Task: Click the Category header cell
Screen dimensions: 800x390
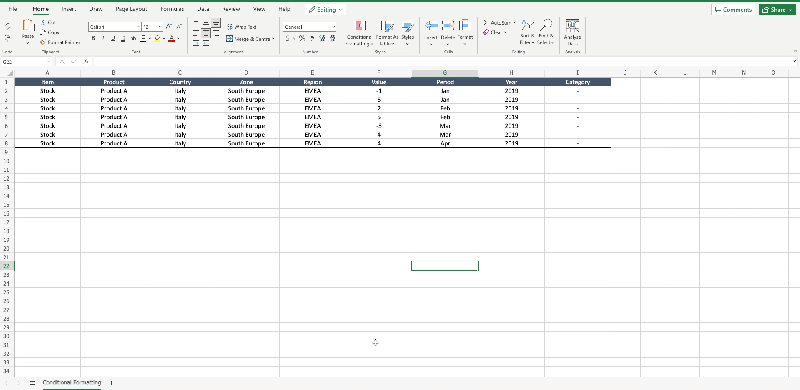Action: pyautogui.click(x=578, y=82)
